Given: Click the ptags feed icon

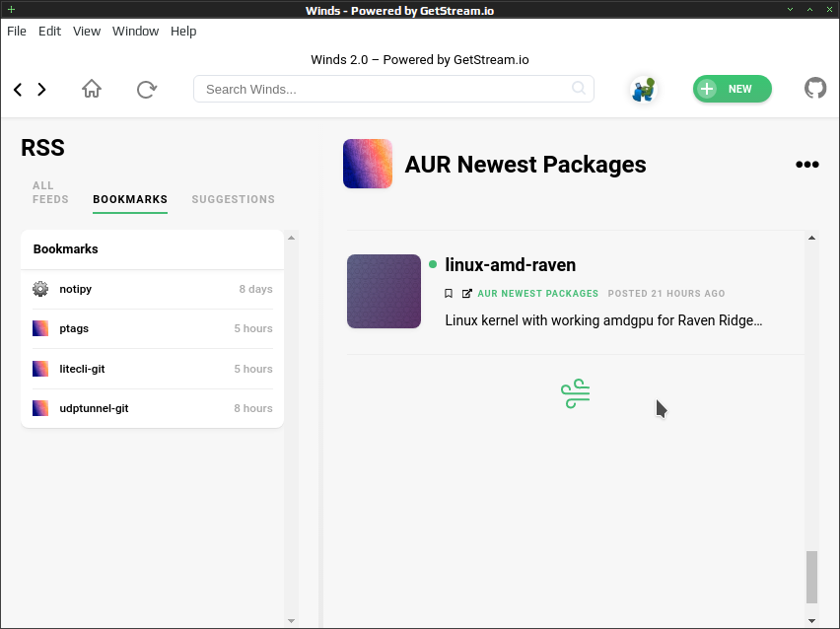Looking at the screenshot, I should click(x=40, y=328).
